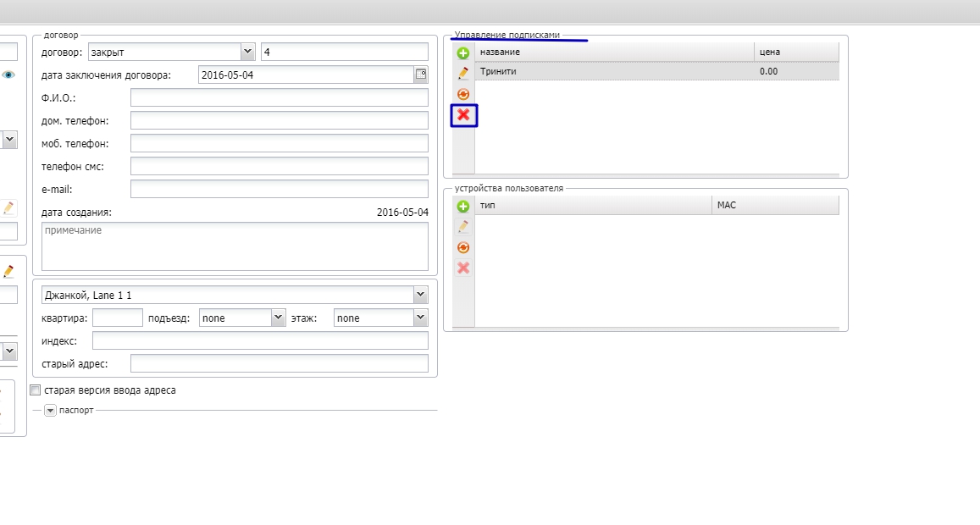Expand the 'паспорт' section
Image resolution: width=980 pixels, height=525 pixels.
(50, 410)
